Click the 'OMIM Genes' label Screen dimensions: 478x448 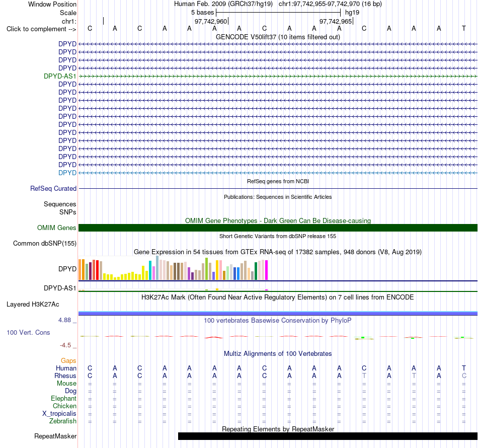pyautogui.click(x=56, y=228)
